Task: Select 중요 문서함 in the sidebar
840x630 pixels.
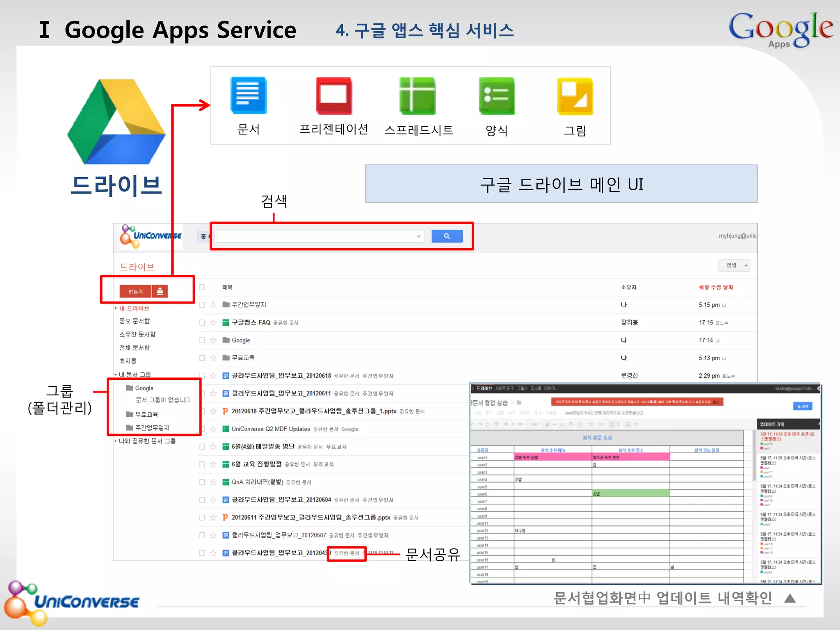Action: click(135, 321)
